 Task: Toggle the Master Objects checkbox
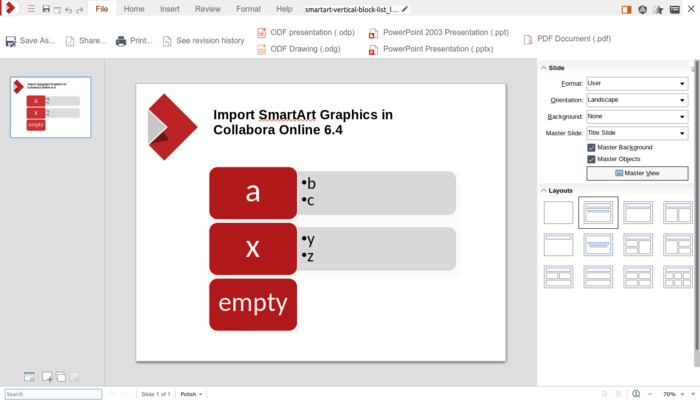point(591,159)
